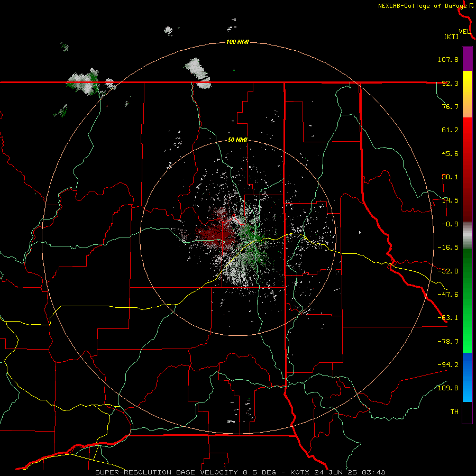Click the 100 NMI range ring label
Screen dimensions: 476x476
coord(237,42)
